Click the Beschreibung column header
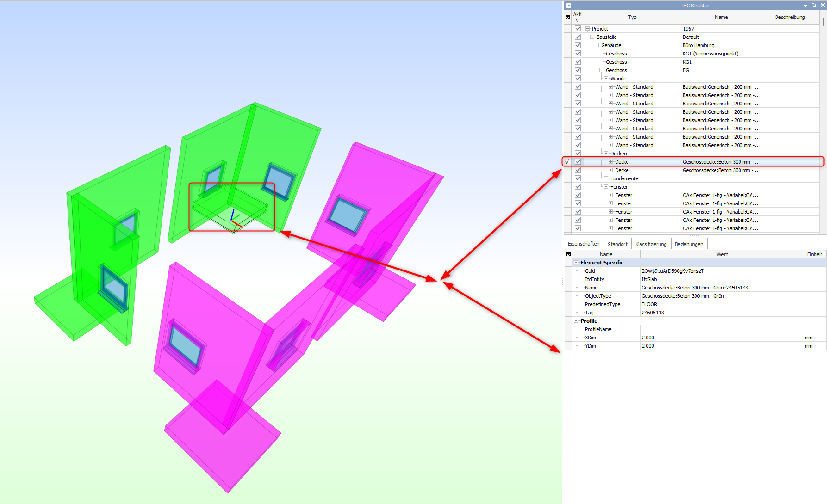827x504 pixels. click(790, 17)
